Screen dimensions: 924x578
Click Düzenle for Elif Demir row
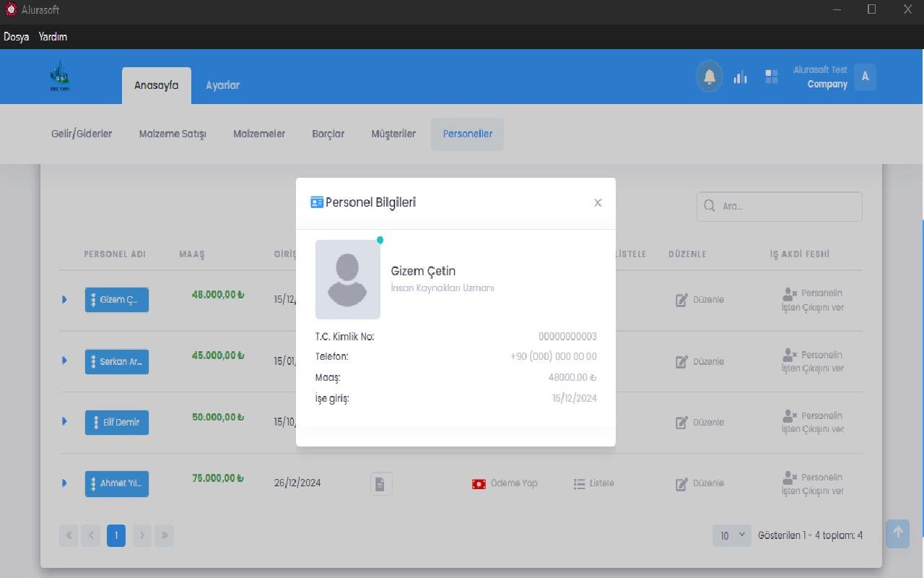coord(699,423)
